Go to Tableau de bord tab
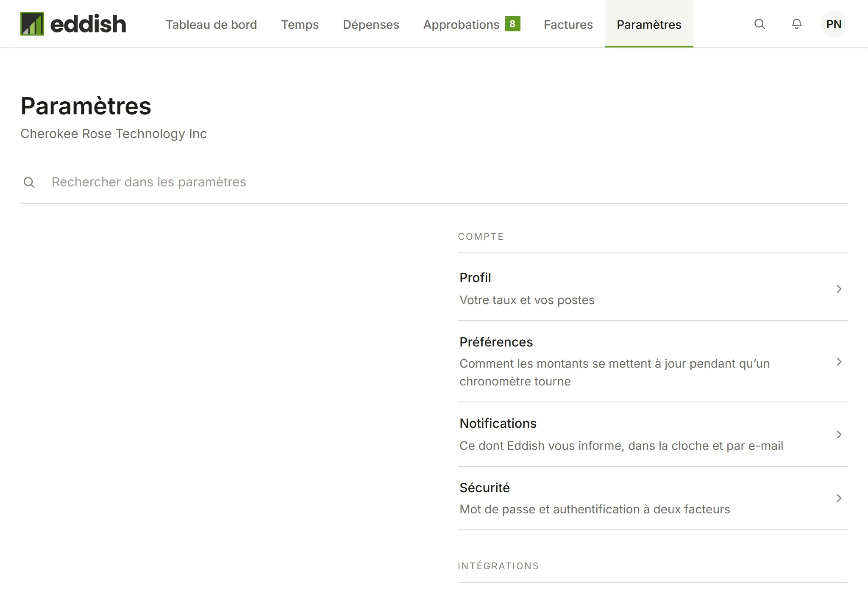The height and width of the screenshot is (593, 868). 211,24
